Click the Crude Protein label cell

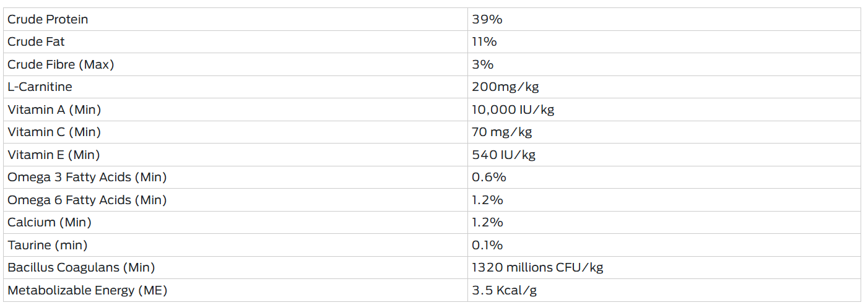click(235, 19)
